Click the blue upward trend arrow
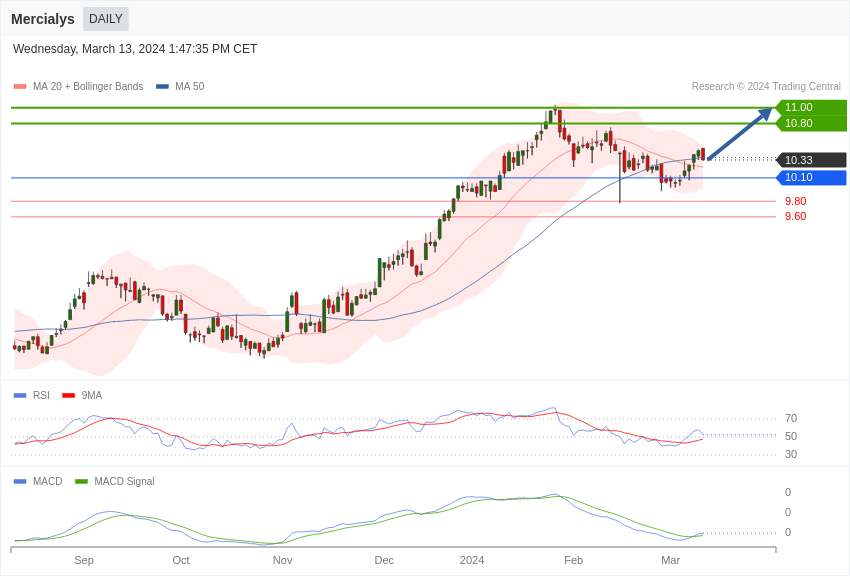 tap(740, 134)
